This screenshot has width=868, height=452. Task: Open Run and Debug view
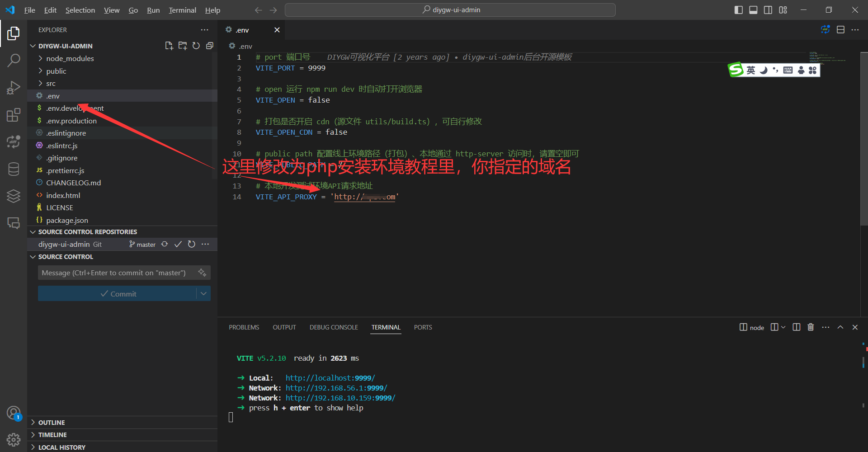click(x=14, y=88)
